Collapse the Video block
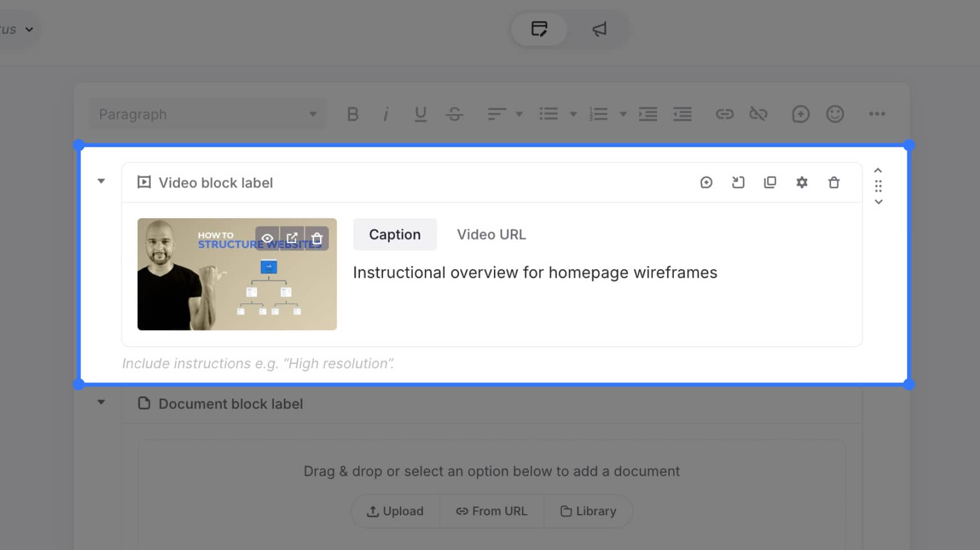This screenshot has height=550, width=980. point(101,181)
